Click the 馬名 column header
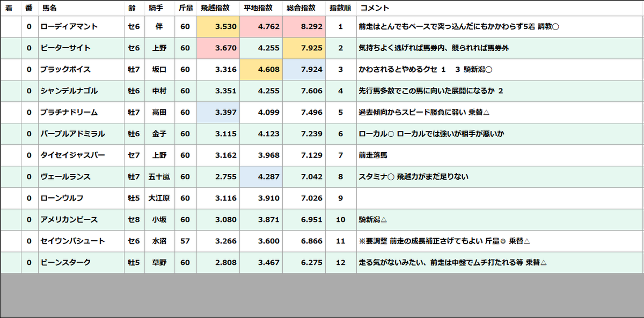This screenshot has height=318, width=644. pos(81,9)
